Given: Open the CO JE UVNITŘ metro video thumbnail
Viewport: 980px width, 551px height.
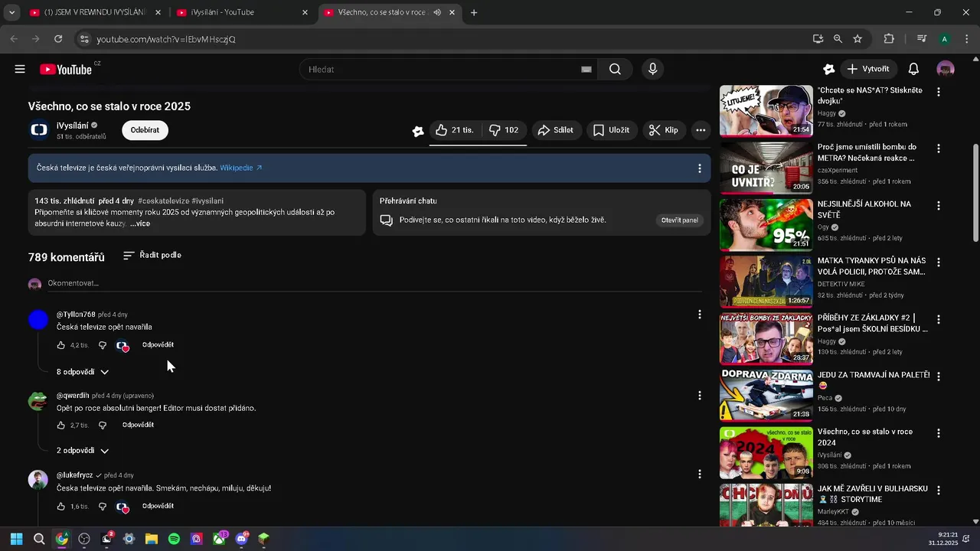Looking at the screenshot, I should coord(766,168).
